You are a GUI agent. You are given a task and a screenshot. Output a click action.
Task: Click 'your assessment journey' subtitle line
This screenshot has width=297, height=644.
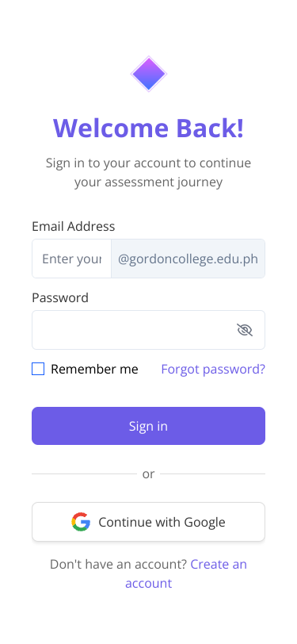(149, 182)
